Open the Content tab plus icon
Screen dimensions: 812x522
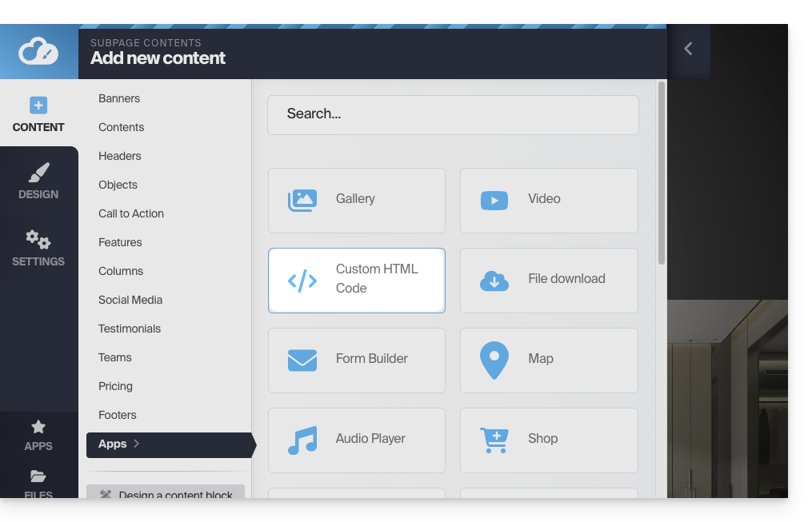click(x=38, y=106)
